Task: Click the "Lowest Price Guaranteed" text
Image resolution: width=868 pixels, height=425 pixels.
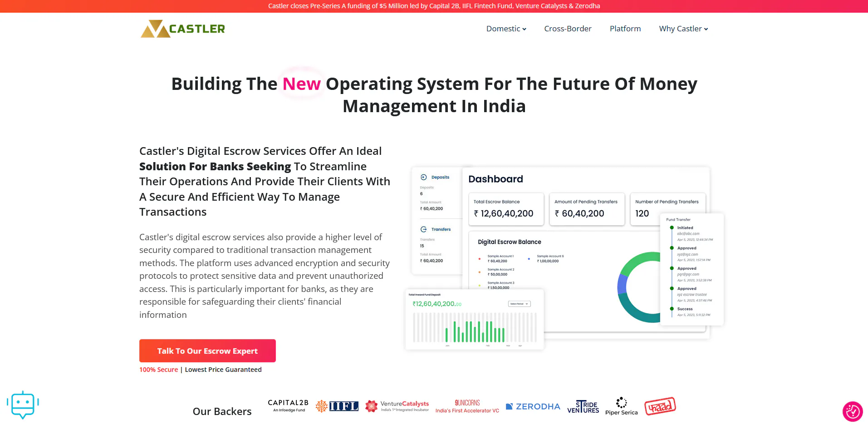Action: point(223,370)
